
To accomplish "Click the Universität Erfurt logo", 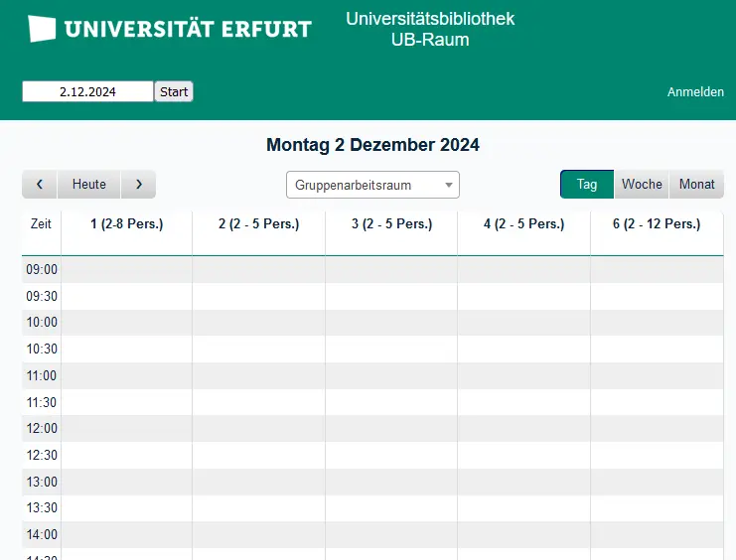I will pyautogui.click(x=170, y=29).
